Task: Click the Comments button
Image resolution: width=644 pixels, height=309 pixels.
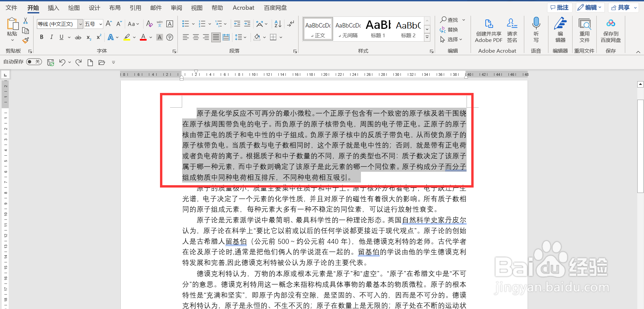Action: (x=559, y=7)
